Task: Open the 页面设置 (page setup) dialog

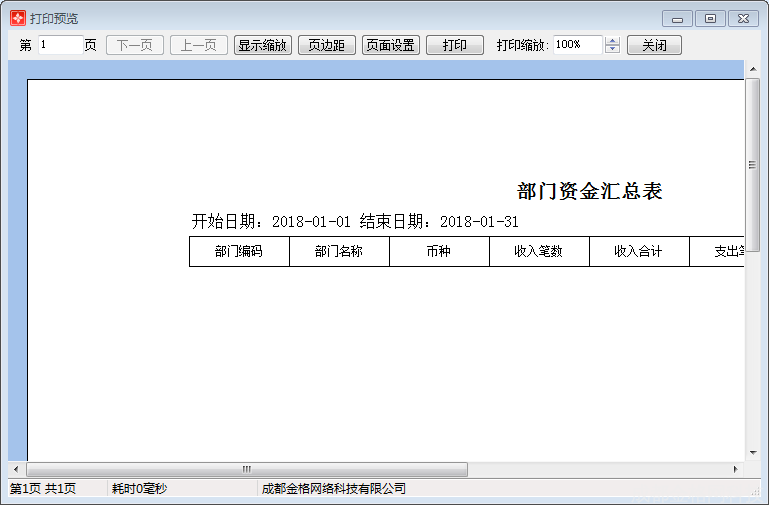Action: pyautogui.click(x=390, y=45)
